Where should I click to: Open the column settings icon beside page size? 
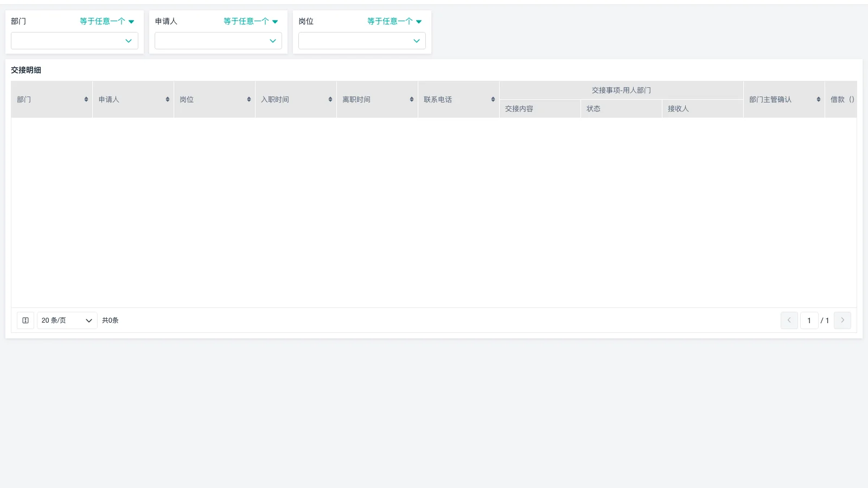(25, 320)
